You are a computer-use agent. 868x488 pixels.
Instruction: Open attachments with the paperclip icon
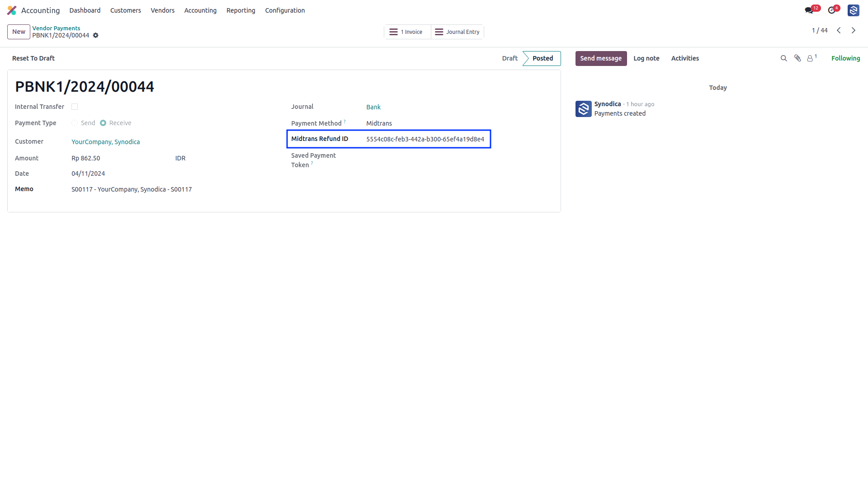coord(797,58)
